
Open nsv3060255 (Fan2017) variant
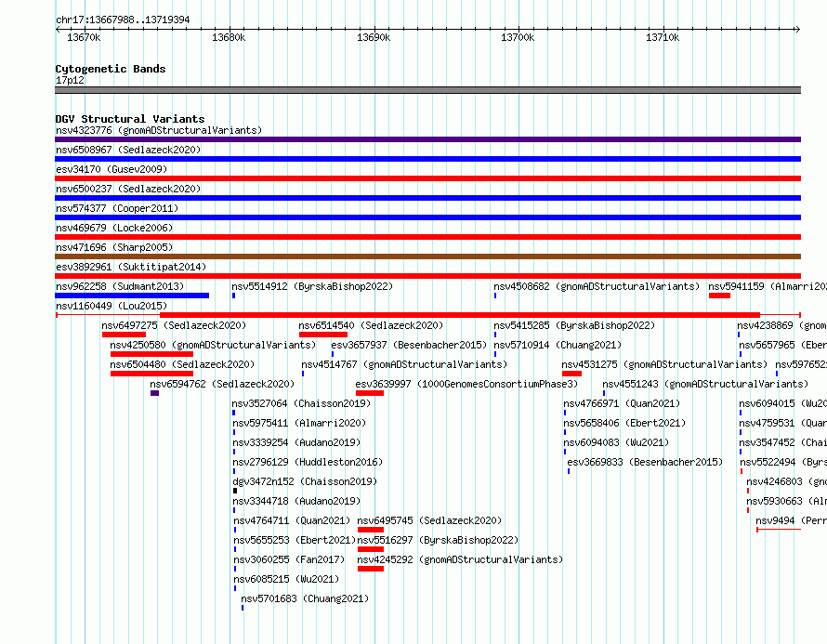coord(289,559)
